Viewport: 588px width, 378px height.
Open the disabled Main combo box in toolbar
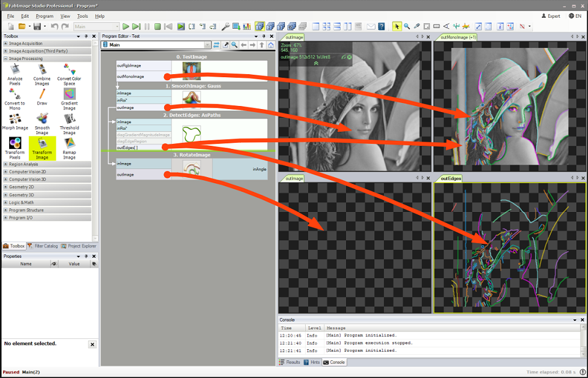(96, 26)
